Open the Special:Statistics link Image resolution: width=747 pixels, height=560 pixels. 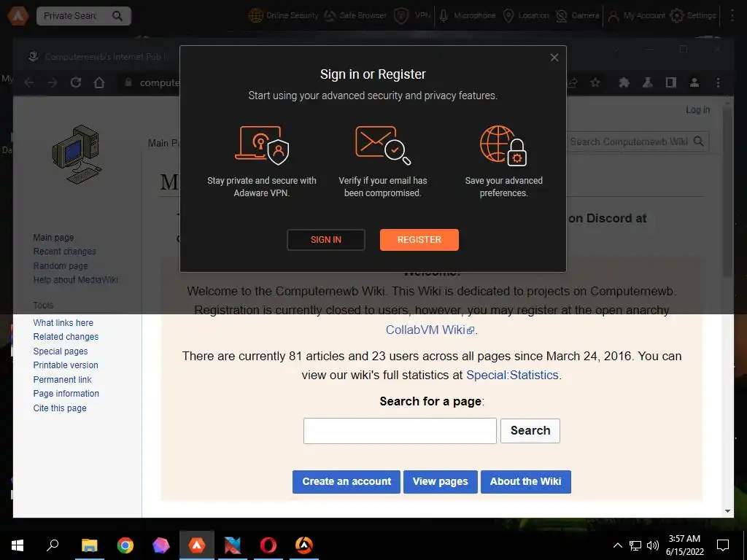(512, 376)
